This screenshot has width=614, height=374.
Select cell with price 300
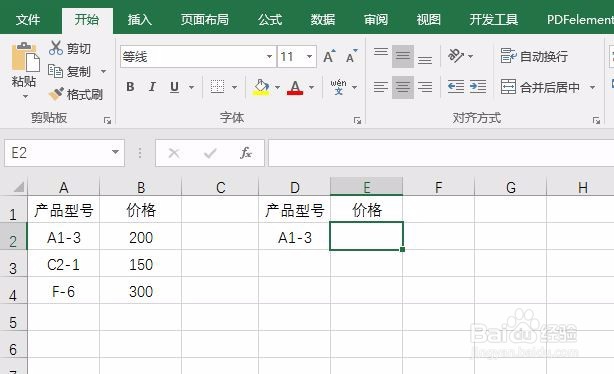click(141, 291)
